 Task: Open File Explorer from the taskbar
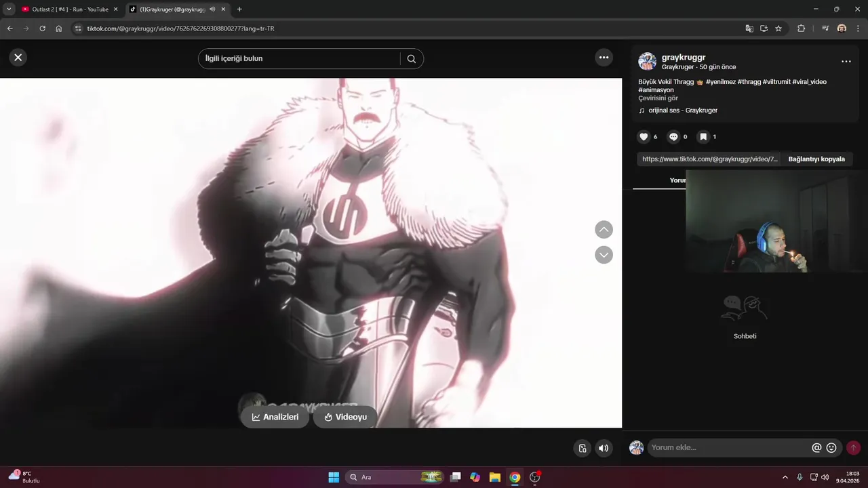[495, 477]
